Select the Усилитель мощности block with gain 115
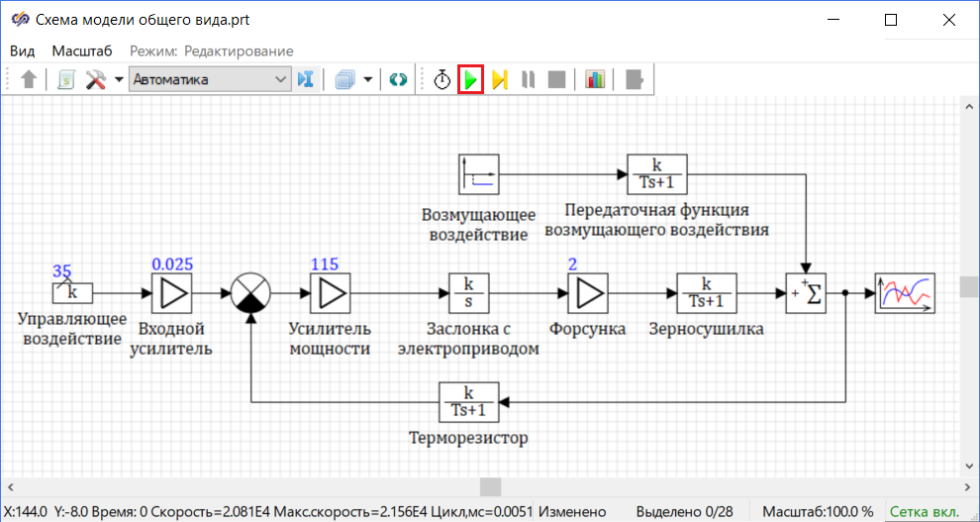The width and height of the screenshot is (980, 522). point(330,293)
